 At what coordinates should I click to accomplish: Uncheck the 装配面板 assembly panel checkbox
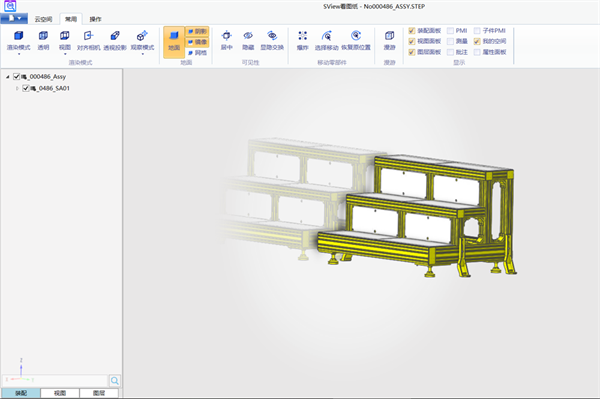412,31
